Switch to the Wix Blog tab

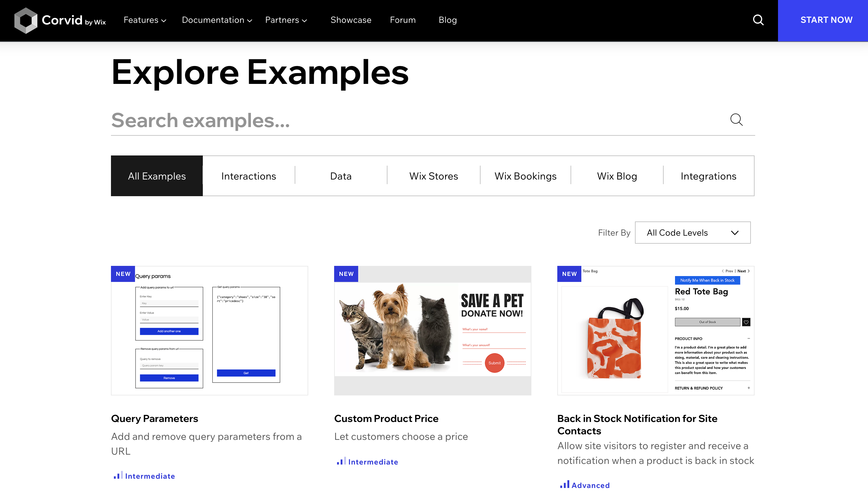pos(617,176)
